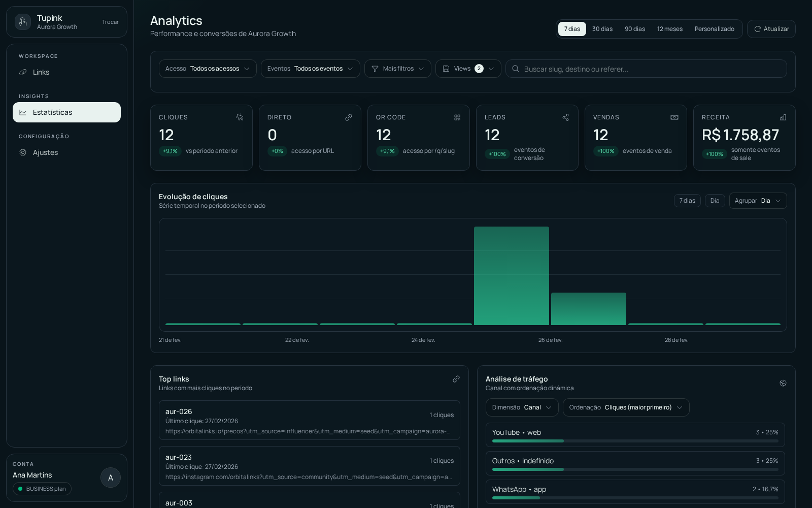This screenshot has width=812, height=508.
Task: Click the Atualizar button
Action: pyautogui.click(x=771, y=29)
